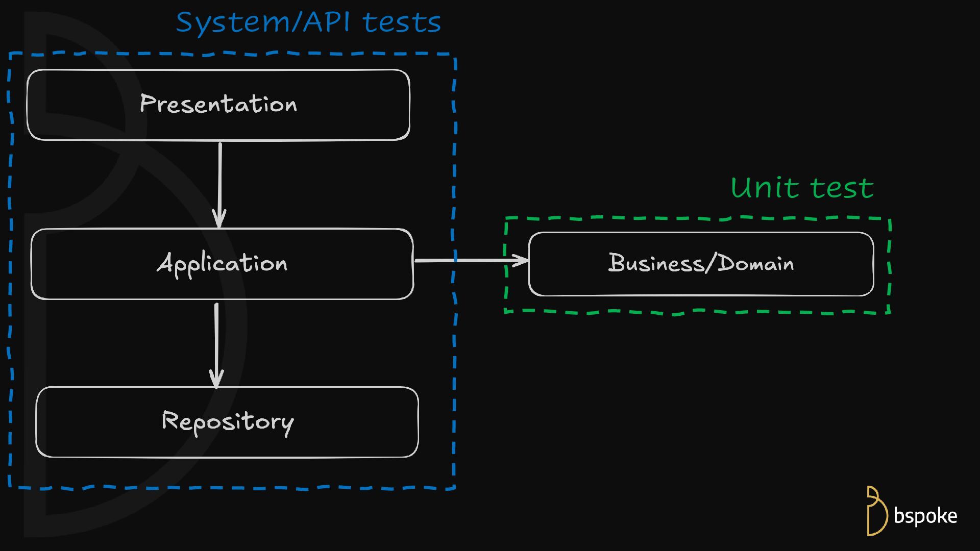Click arrow pointing to Business/Domain
The image size is (980, 551).
pyautogui.click(x=480, y=261)
